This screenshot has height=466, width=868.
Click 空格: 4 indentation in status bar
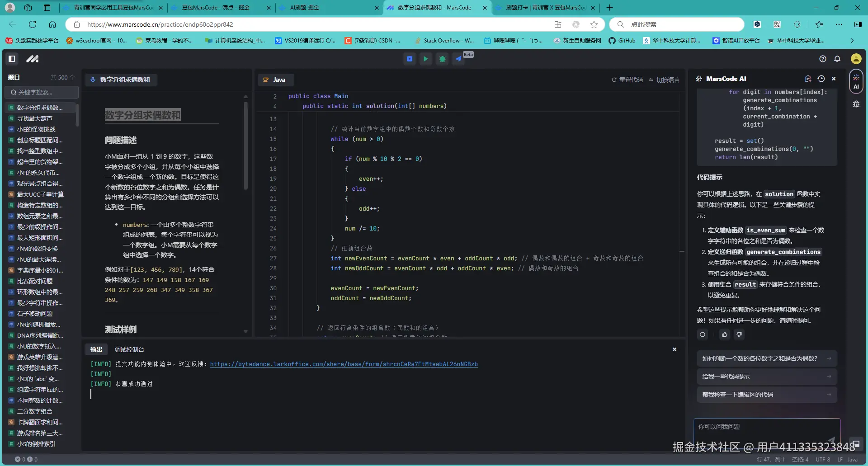click(x=800, y=459)
